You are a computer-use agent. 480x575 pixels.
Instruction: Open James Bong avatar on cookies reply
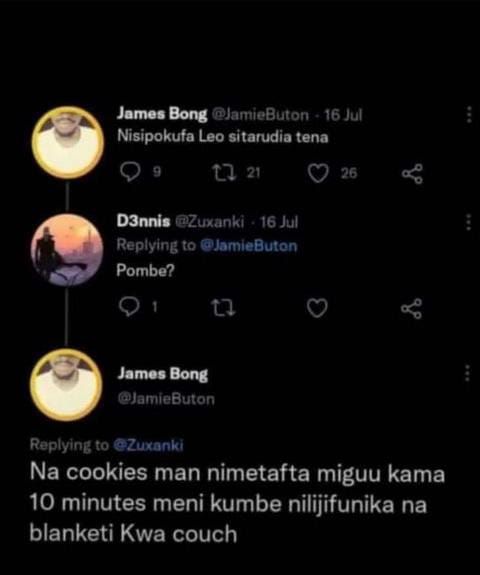pos(66,385)
